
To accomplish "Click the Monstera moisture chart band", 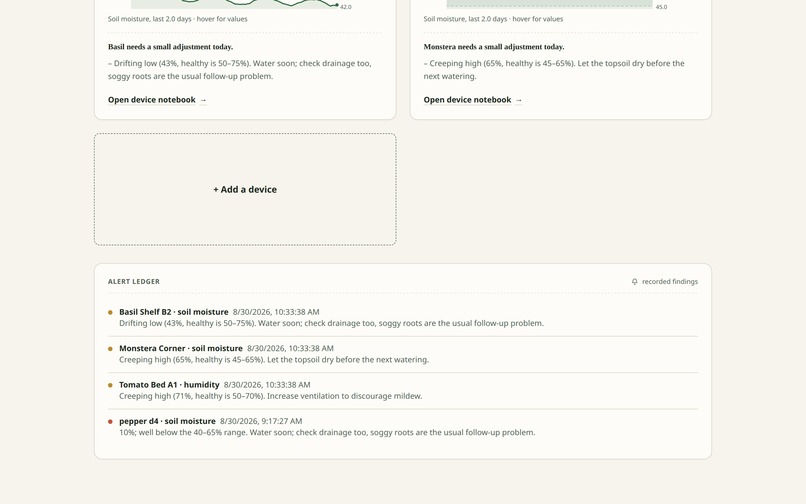I will pyautogui.click(x=549, y=4).
